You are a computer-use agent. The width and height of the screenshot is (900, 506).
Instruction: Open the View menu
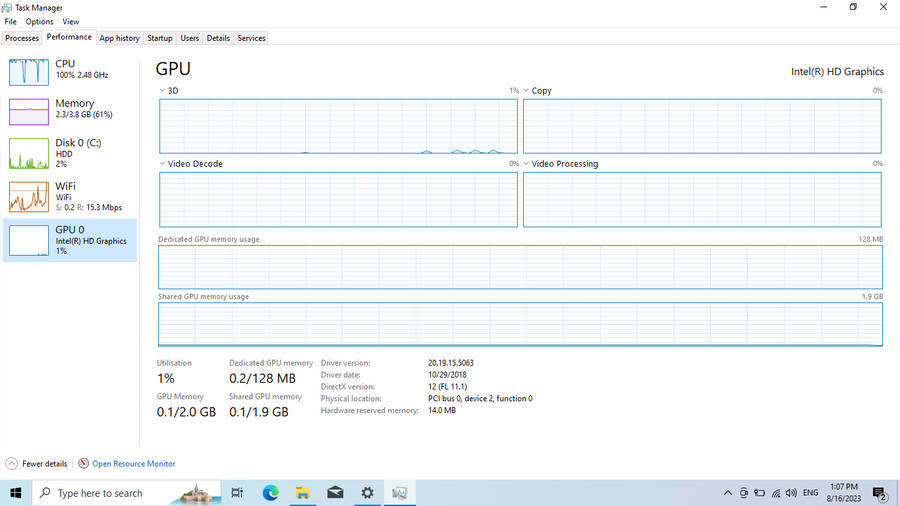71,21
